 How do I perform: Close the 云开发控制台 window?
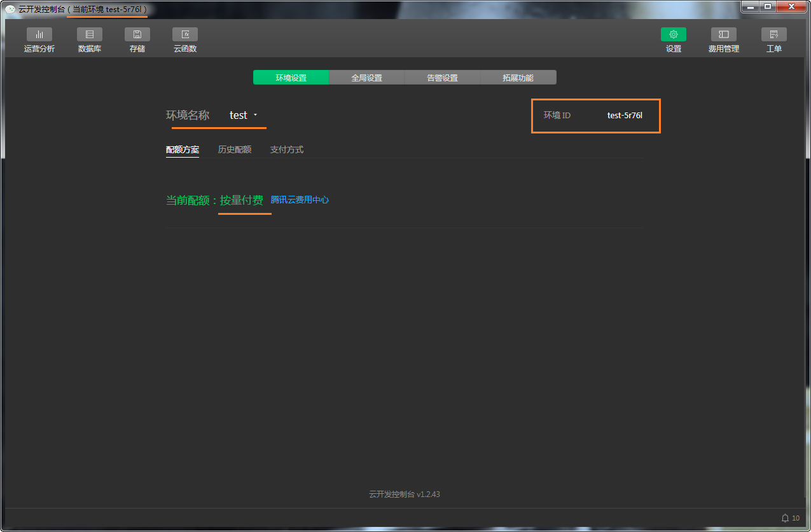pyautogui.click(x=791, y=6)
